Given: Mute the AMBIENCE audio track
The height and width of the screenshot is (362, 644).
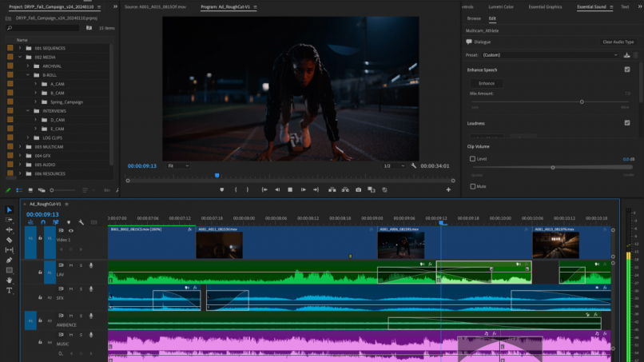Looking at the screenshot, I should pos(70,316).
